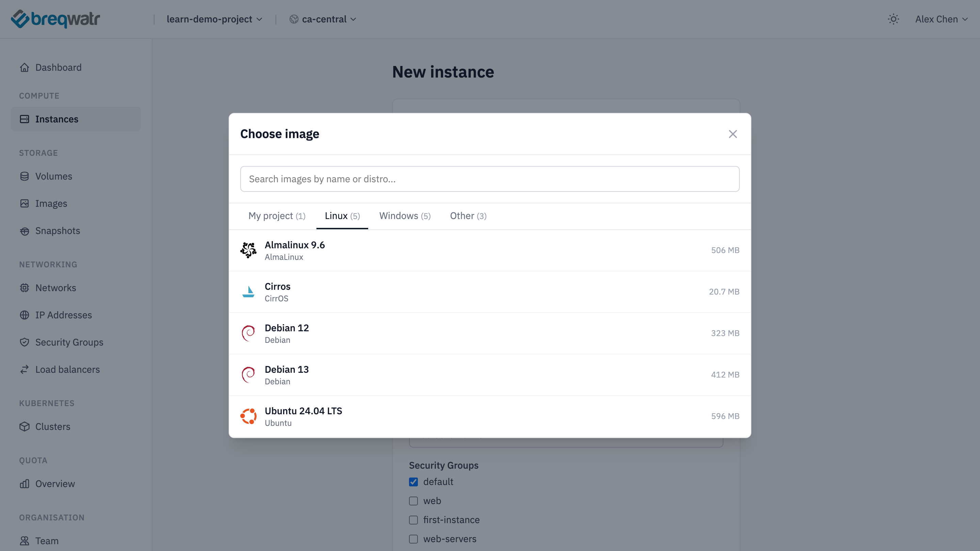Switch to the My project tab
This screenshot has width=980, height=551.
(277, 216)
